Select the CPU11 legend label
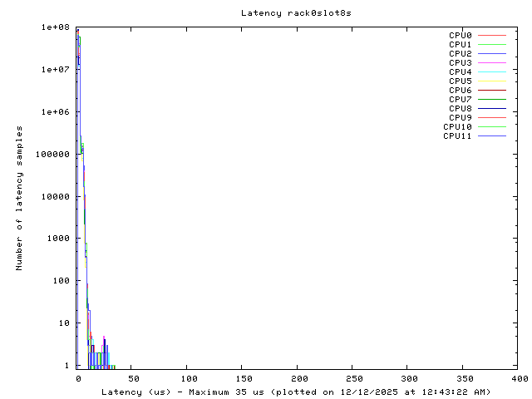Image resolution: width=532 pixels, height=399 pixels. coord(457,136)
